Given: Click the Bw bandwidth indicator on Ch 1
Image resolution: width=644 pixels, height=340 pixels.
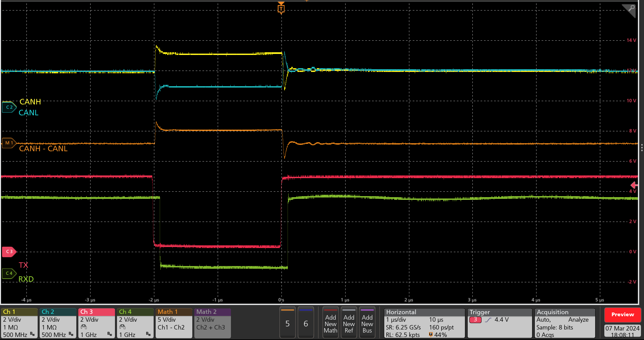Looking at the screenshot, I should coord(33,335).
